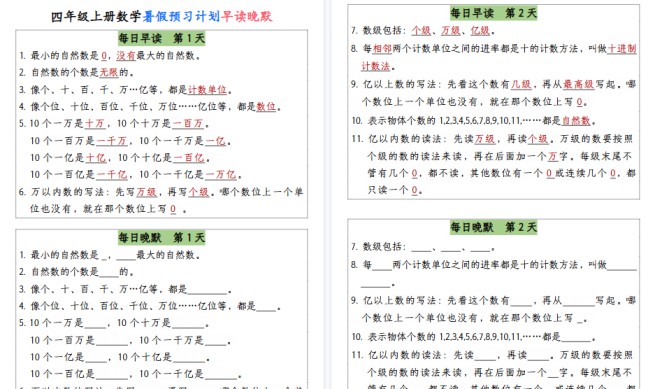
Task: Click the green header 每日早读 第1天
Action: click(x=162, y=38)
